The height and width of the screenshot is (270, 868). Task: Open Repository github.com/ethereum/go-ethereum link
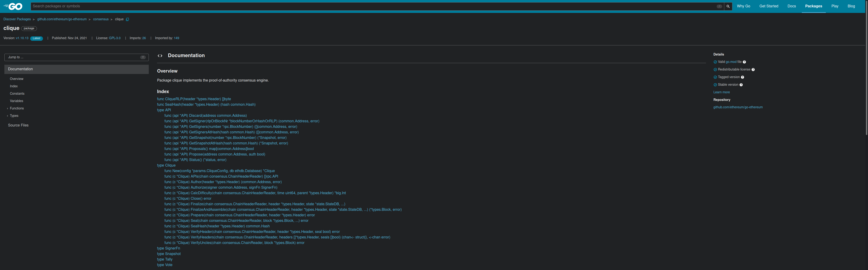pyautogui.click(x=738, y=107)
